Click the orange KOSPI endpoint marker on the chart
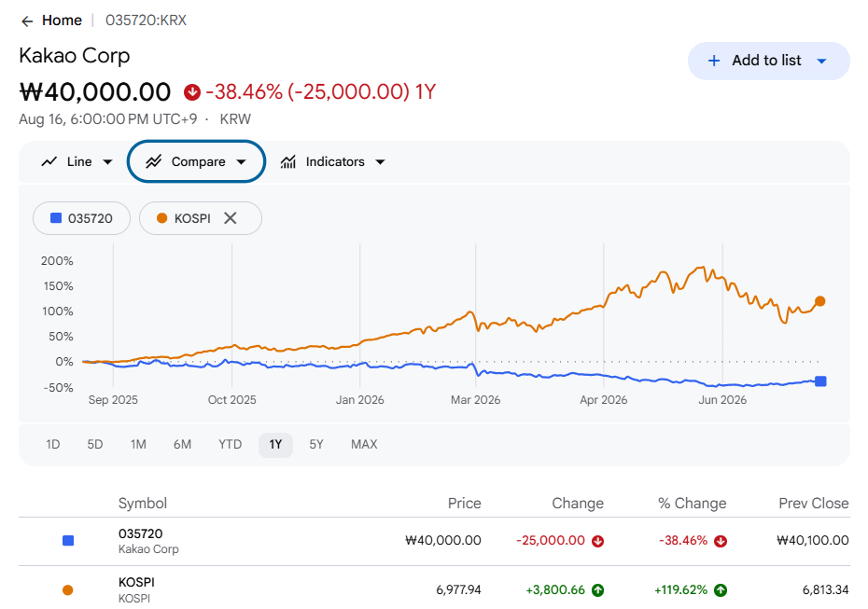The width and height of the screenshot is (868, 609). point(819,301)
